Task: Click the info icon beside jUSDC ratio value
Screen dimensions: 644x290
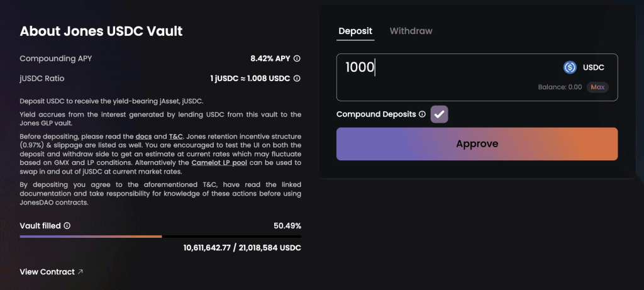Action: [297, 78]
